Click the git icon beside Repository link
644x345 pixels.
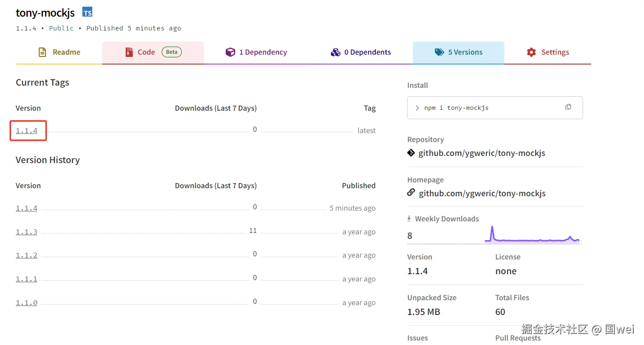(411, 153)
